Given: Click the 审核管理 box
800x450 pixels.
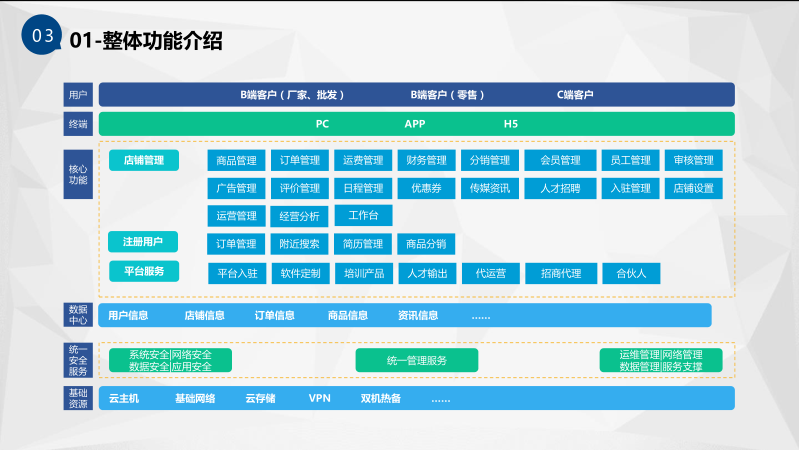Looking at the screenshot, I should [x=694, y=160].
